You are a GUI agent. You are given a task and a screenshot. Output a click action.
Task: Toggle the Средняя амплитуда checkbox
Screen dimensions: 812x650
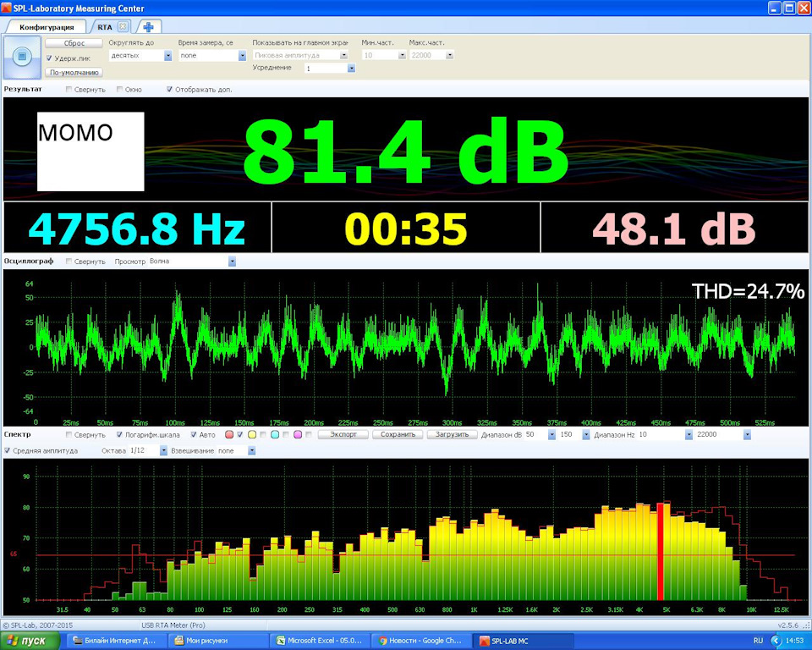pos(8,450)
